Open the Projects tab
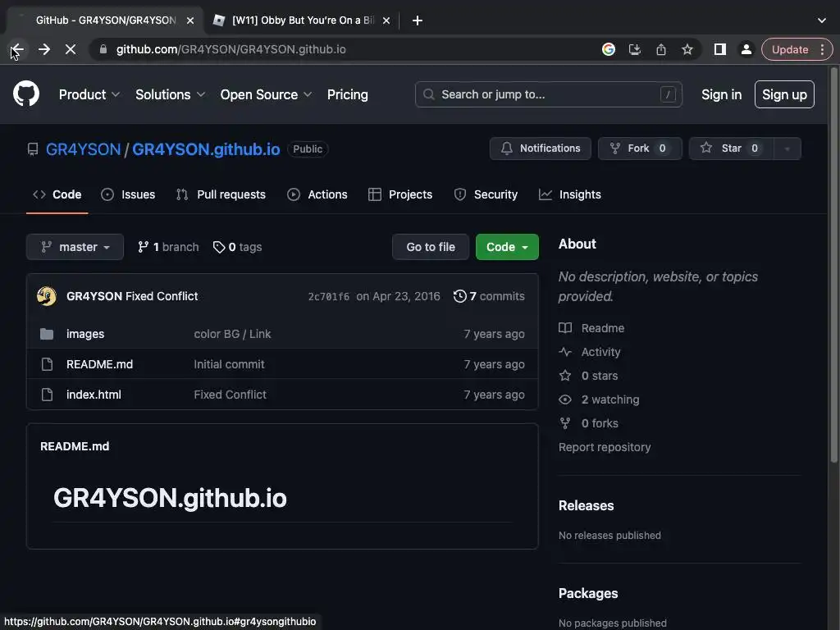This screenshot has height=630, width=840. pos(400,194)
